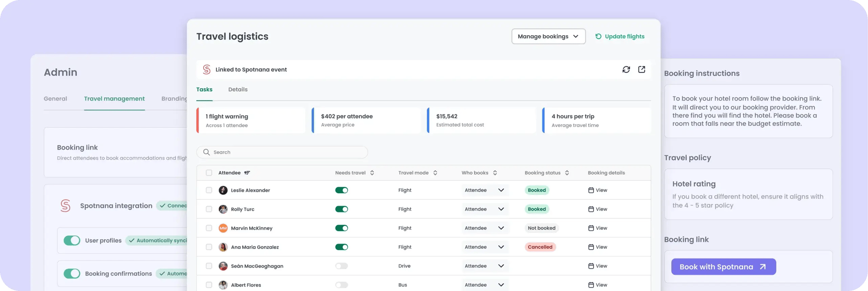Sort by Booking status column arrows
868x291 pixels.
[567, 173]
